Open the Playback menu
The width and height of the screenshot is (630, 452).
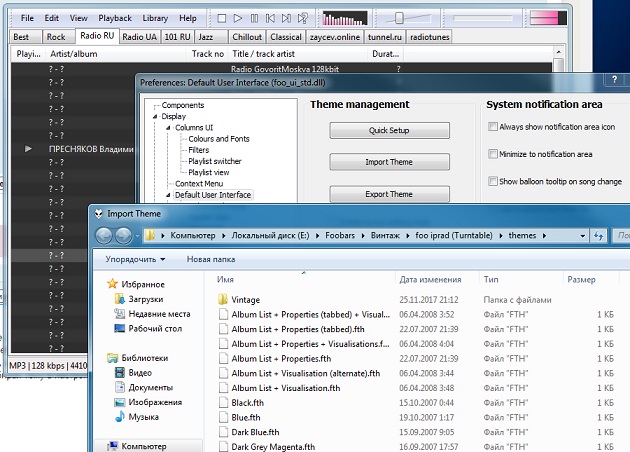pos(114,18)
